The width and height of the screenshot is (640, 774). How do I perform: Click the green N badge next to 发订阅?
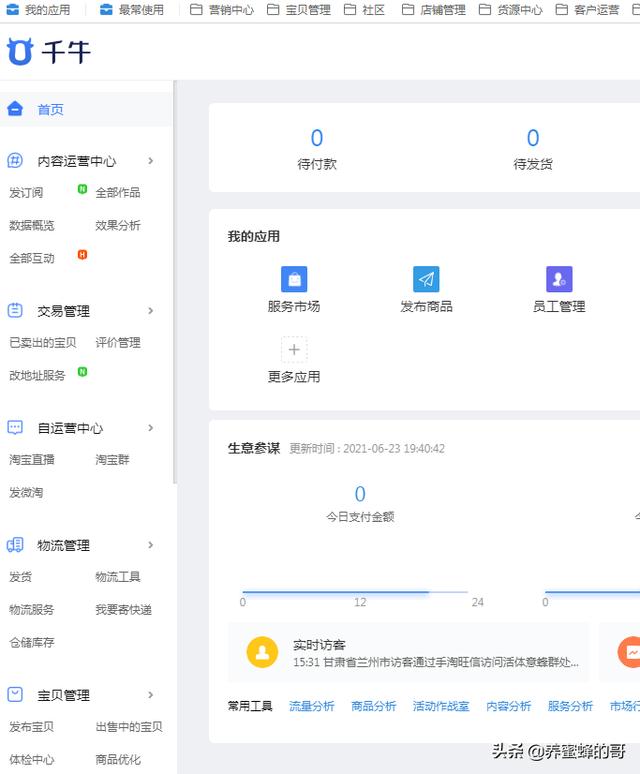point(82,189)
